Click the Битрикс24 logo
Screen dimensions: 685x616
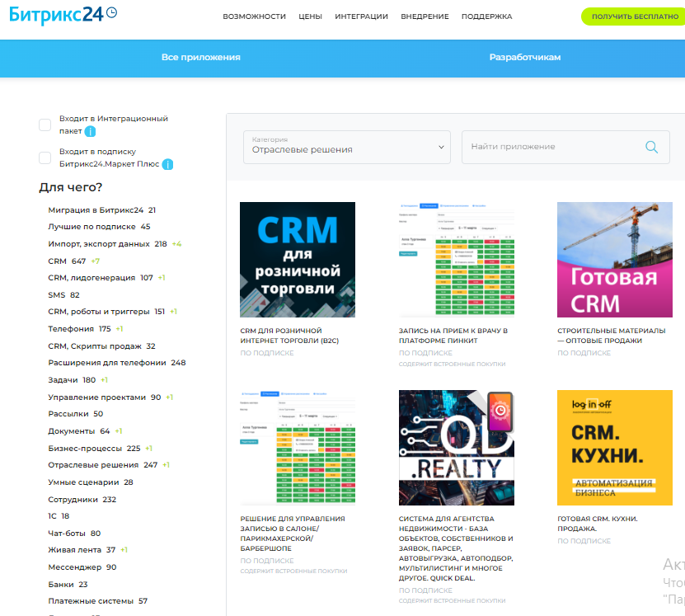click(x=63, y=15)
